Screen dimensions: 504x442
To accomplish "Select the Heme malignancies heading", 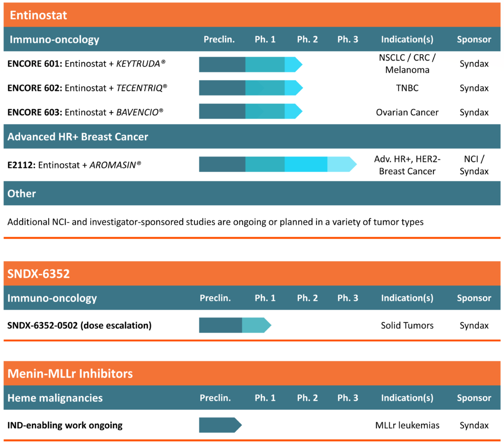I will (x=55, y=398).
